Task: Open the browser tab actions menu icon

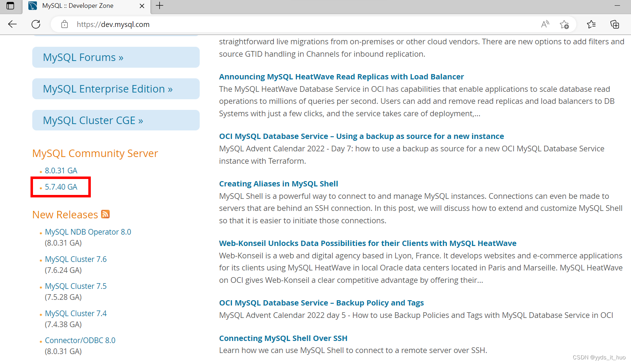Action: pyautogui.click(x=10, y=6)
